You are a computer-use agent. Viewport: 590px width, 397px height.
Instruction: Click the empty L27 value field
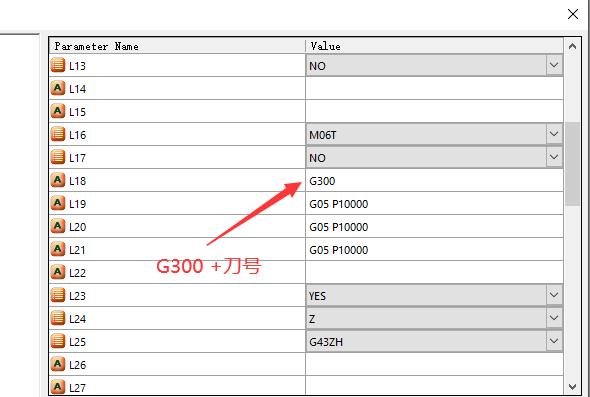[434, 386]
